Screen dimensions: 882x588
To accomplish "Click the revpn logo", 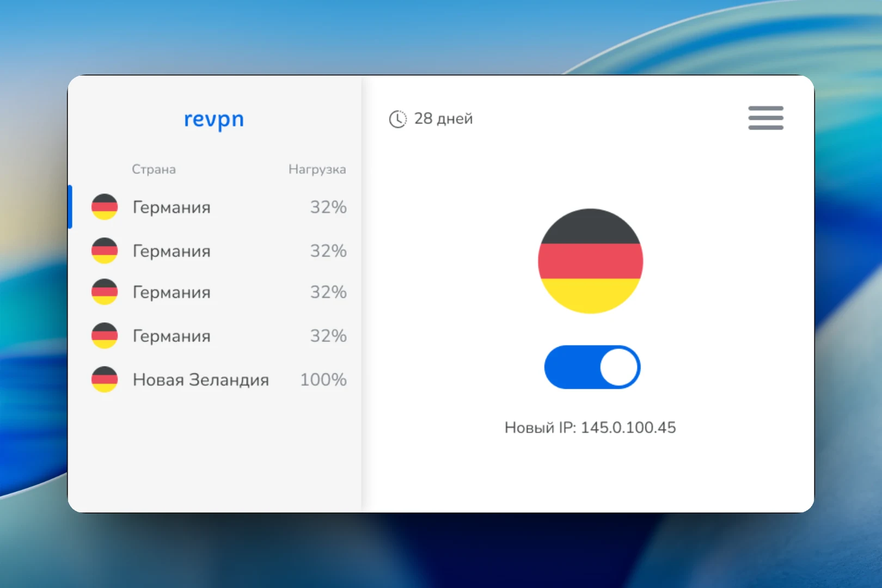I will pos(214,120).
